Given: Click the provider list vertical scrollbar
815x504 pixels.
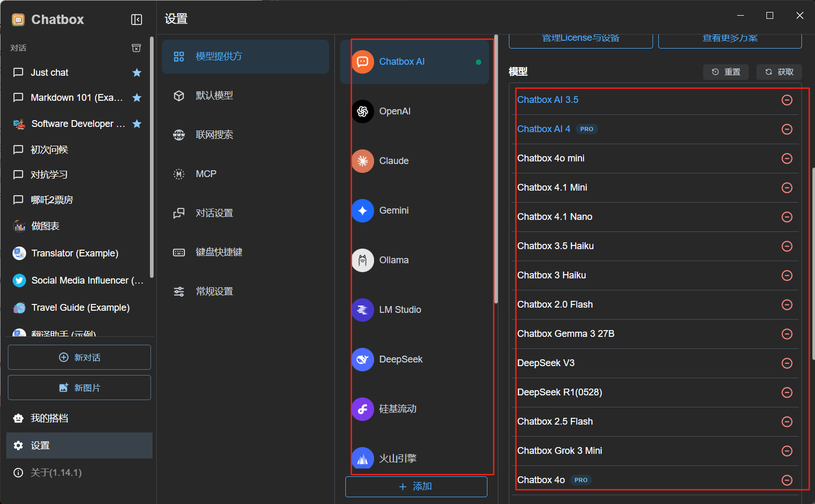Looking at the screenshot, I should (x=496, y=169).
